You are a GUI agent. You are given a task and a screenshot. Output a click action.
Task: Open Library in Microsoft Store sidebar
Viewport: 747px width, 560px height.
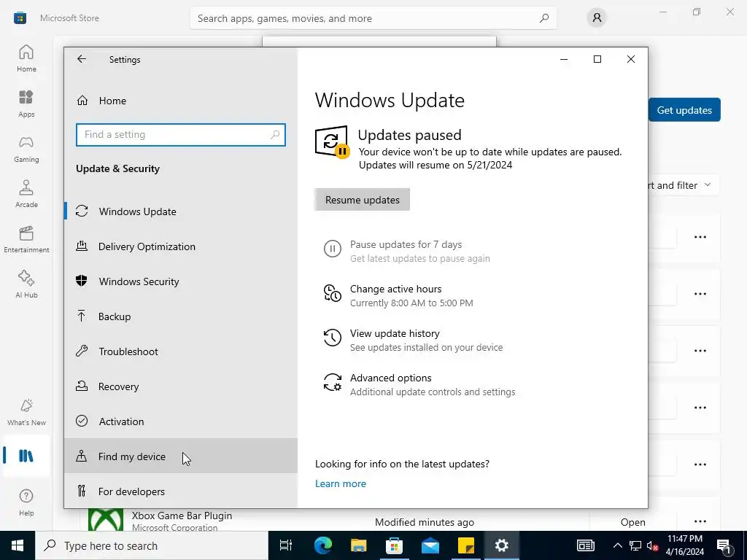(26, 456)
